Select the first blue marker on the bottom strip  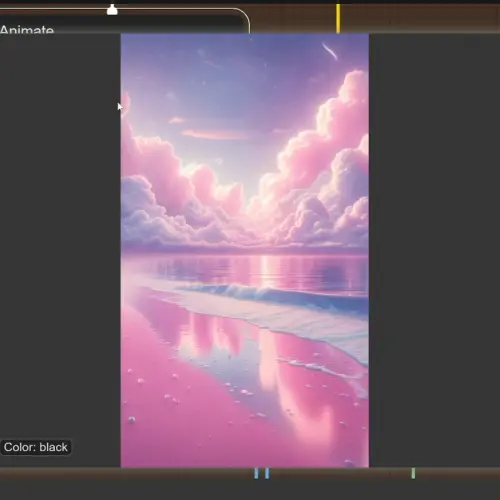(256, 473)
